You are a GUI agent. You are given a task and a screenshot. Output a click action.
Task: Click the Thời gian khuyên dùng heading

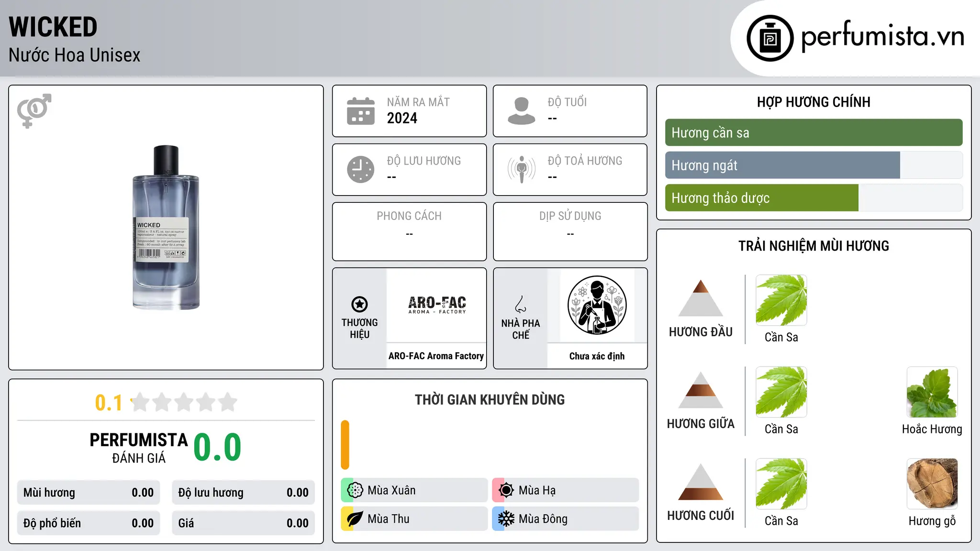[x=490, y=399]
